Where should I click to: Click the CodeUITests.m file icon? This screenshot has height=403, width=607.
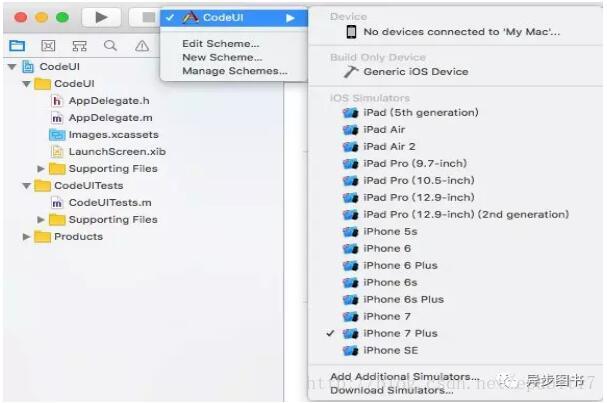[57, 202]
